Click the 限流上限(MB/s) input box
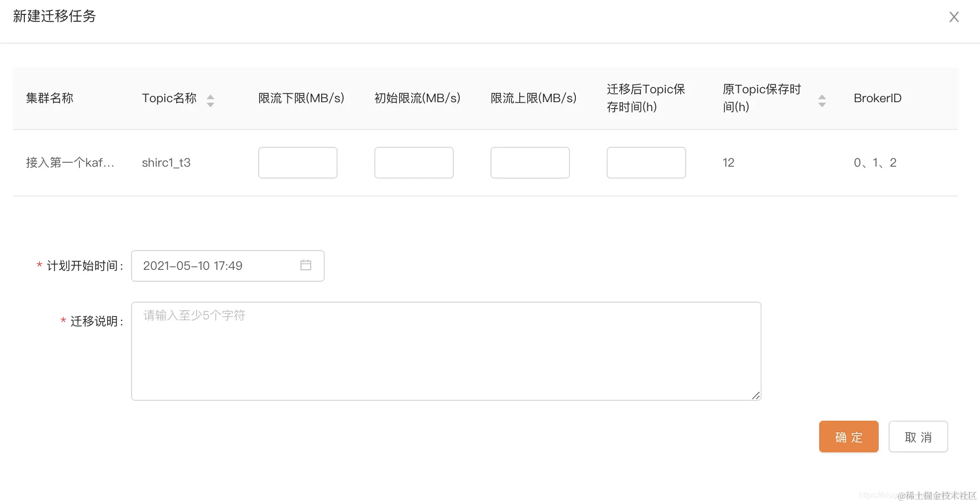 point(530,163)
